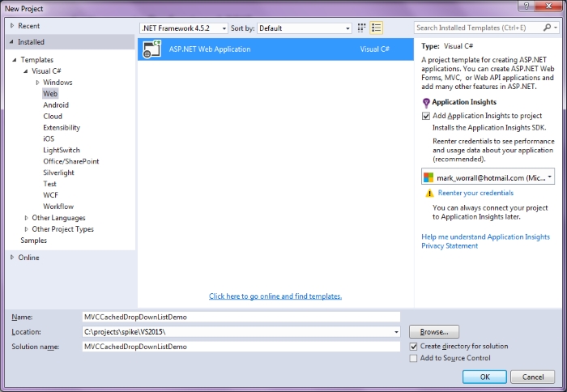The image size is (567, 392).
Task: Toggle Add Application Insights to project
Action: click(426, 116)
